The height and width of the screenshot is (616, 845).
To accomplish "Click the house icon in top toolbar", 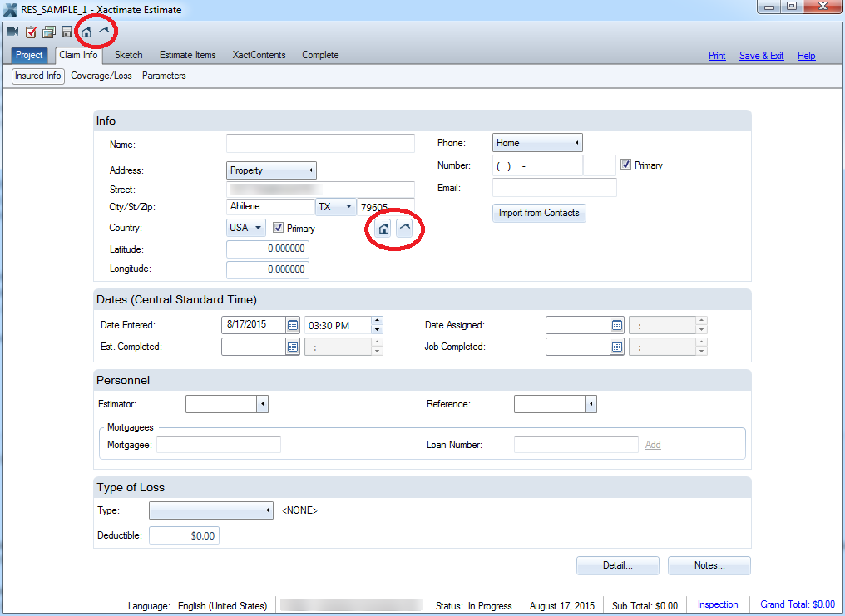I will click(x=86, y=32).
